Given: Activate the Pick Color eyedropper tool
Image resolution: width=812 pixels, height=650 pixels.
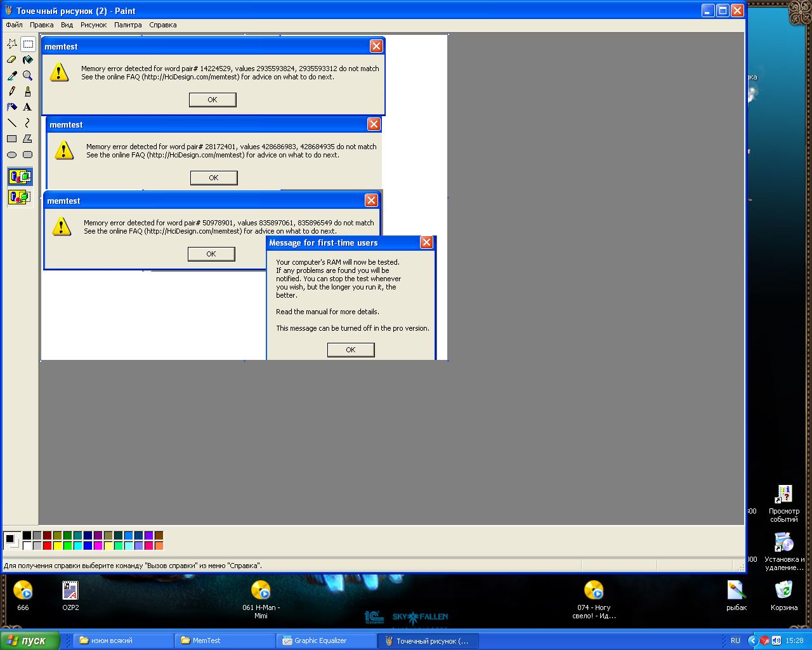Looking at the screenshot, I should click(12, 76).
